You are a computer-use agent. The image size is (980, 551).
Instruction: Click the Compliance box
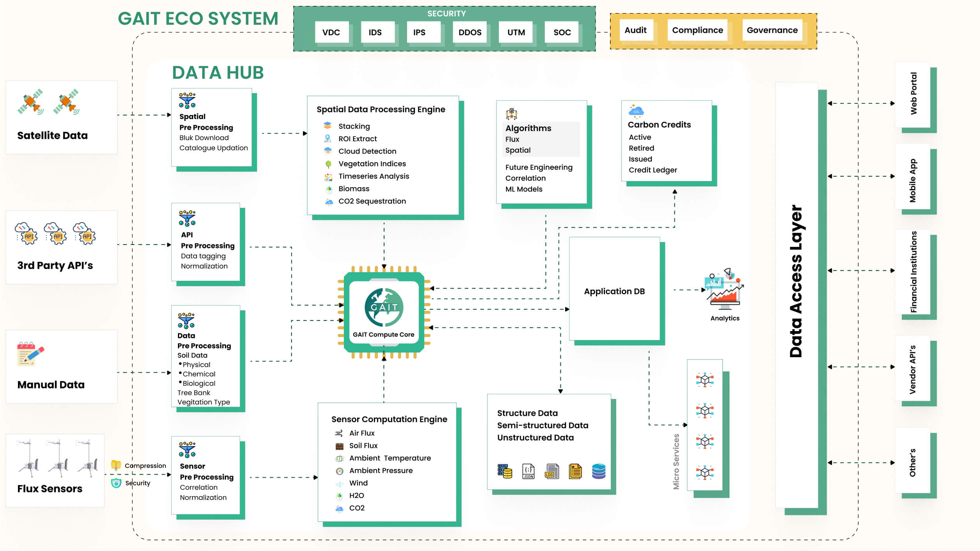click(x=697, y=30)
